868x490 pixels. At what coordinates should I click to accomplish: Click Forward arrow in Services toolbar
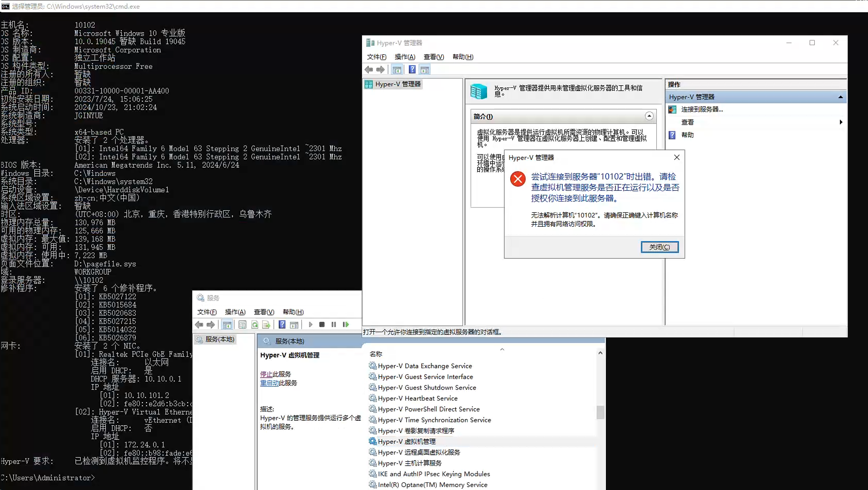211,325
